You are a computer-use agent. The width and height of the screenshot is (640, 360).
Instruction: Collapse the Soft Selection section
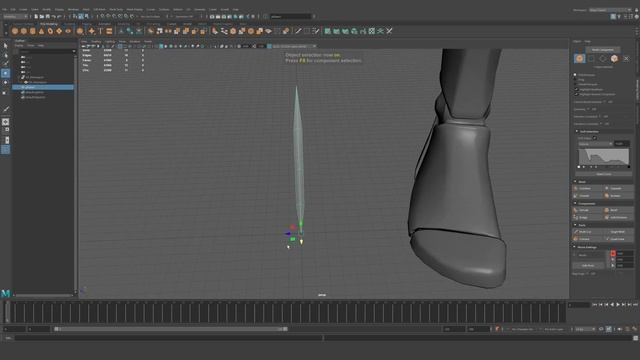tap(577, 131)
